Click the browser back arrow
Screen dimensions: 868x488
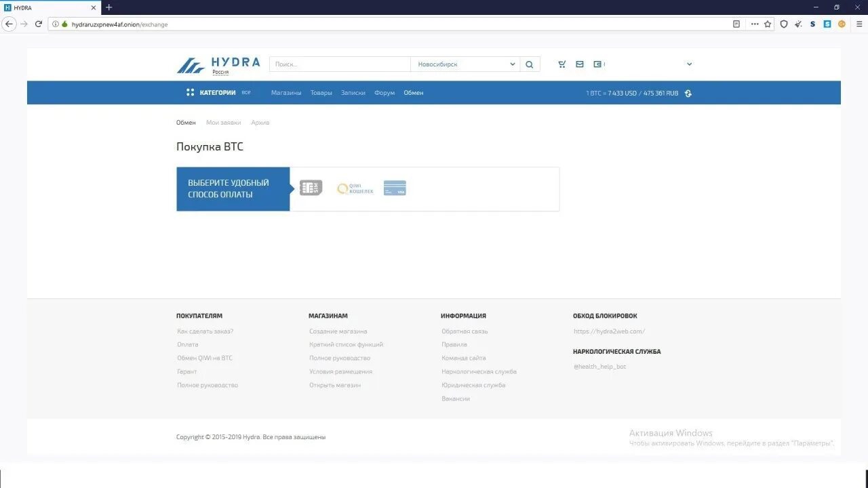[x=9, y=24]
